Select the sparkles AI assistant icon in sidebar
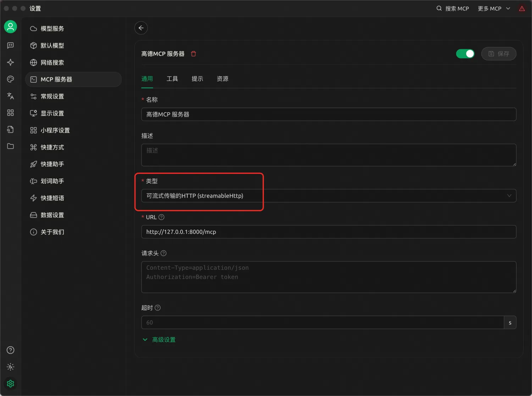Image resolution: width=532 pixels, height=396 pixels. tap(10, 62)
